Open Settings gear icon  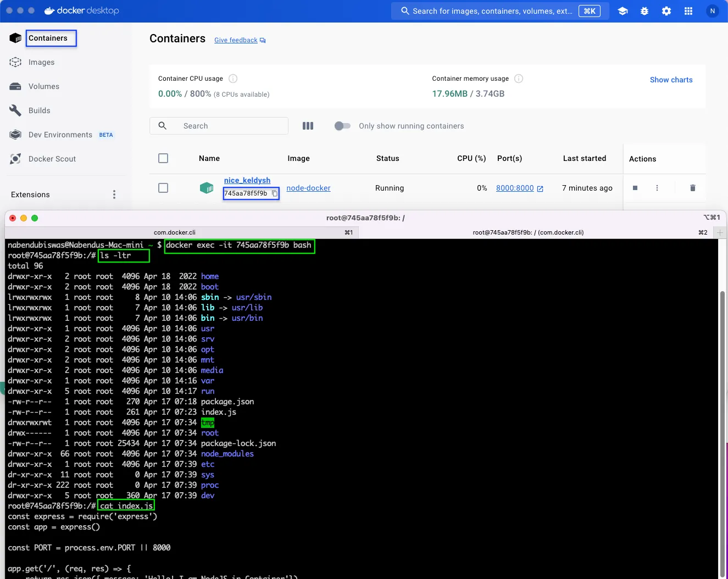(x=666, y=11)
